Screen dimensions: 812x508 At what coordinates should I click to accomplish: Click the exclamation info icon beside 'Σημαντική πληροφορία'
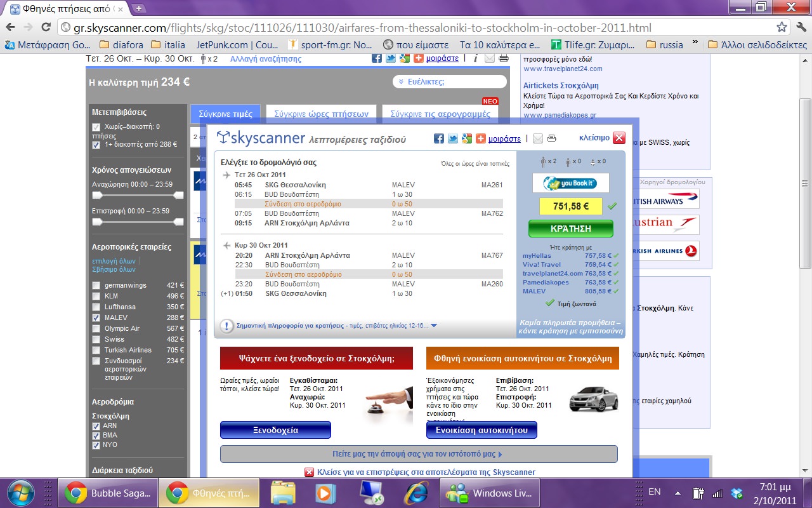226,326
